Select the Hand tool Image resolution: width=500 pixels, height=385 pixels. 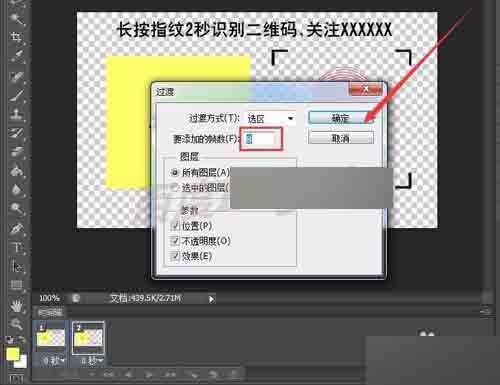[x=16, y=305]
